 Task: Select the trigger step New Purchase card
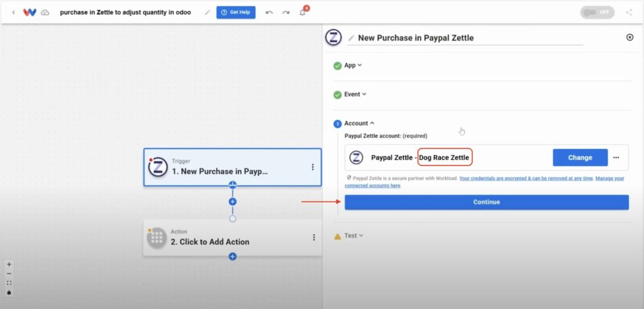tap(233, 167)
